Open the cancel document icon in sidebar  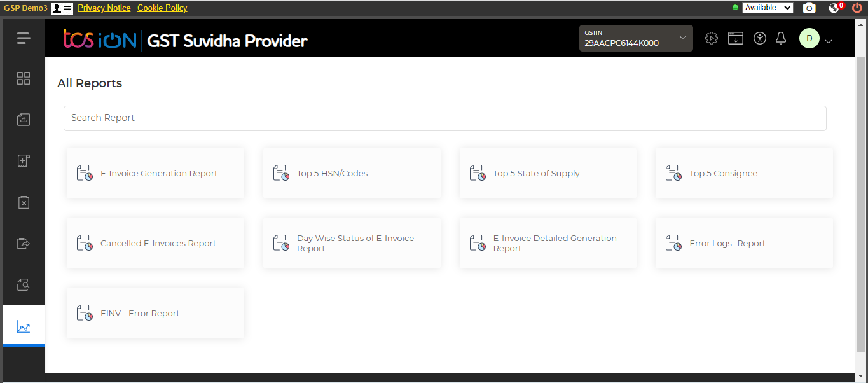(x=24, y=202)
